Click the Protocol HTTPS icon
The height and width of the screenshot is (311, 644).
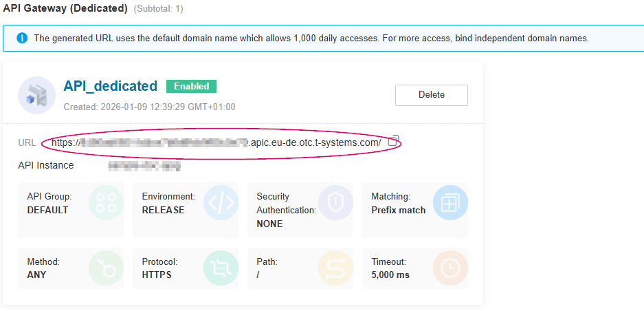click(x=221, y=268)
